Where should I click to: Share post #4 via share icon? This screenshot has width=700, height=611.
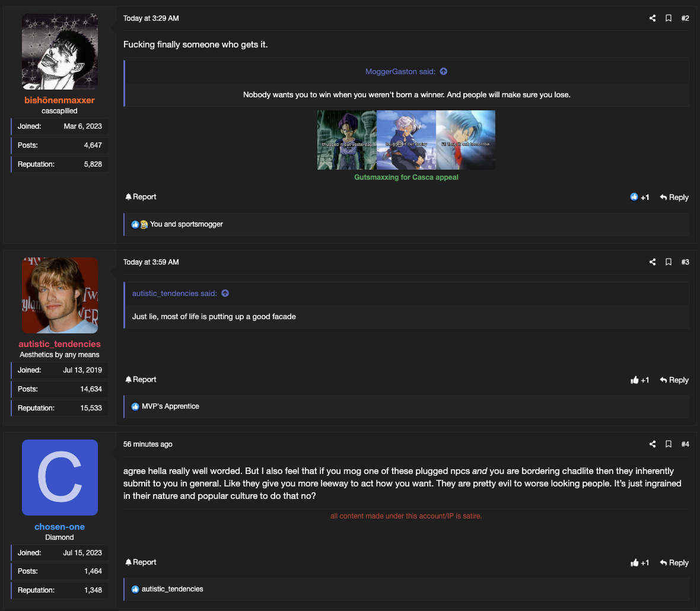(x=652, y=444)
